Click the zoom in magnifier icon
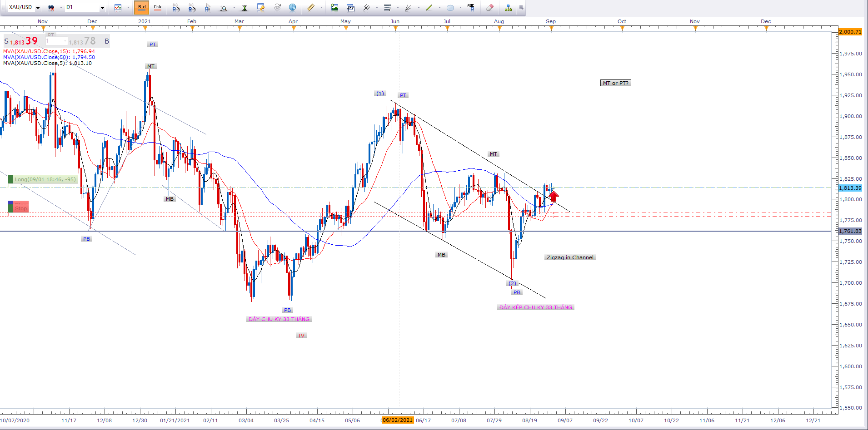Image resolution: width=868 pixels, height=430 pixels. (176, 7)
